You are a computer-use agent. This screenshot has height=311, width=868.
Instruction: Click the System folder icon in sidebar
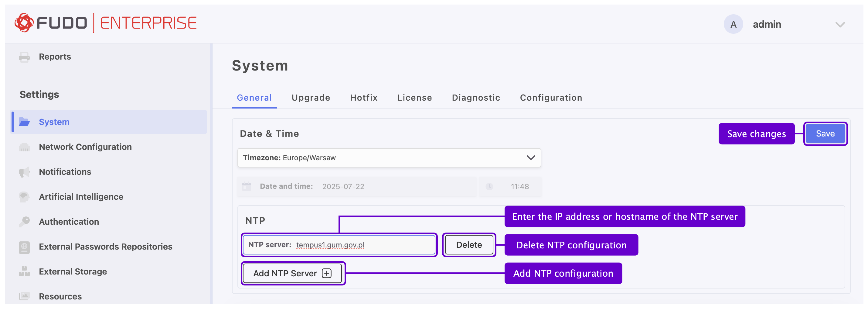coord(24,122)
